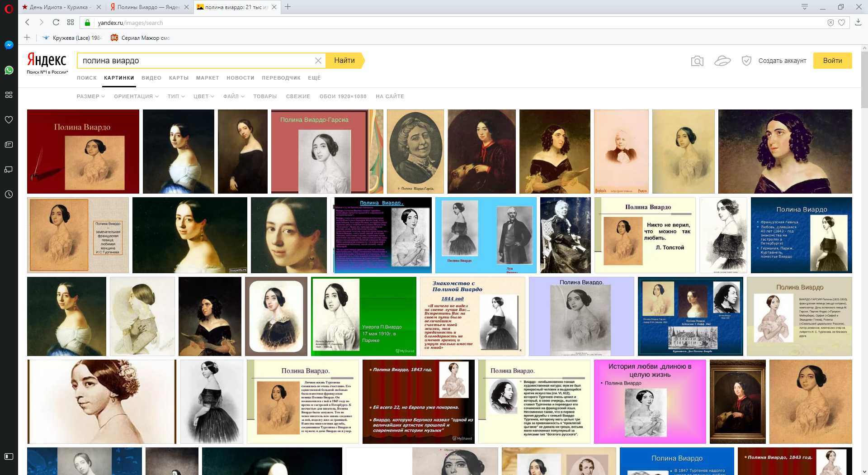Screen dimensions: 868x475
Task: Open the family filter shield icon
Action: pyautogui.click(x=746, y=61)
